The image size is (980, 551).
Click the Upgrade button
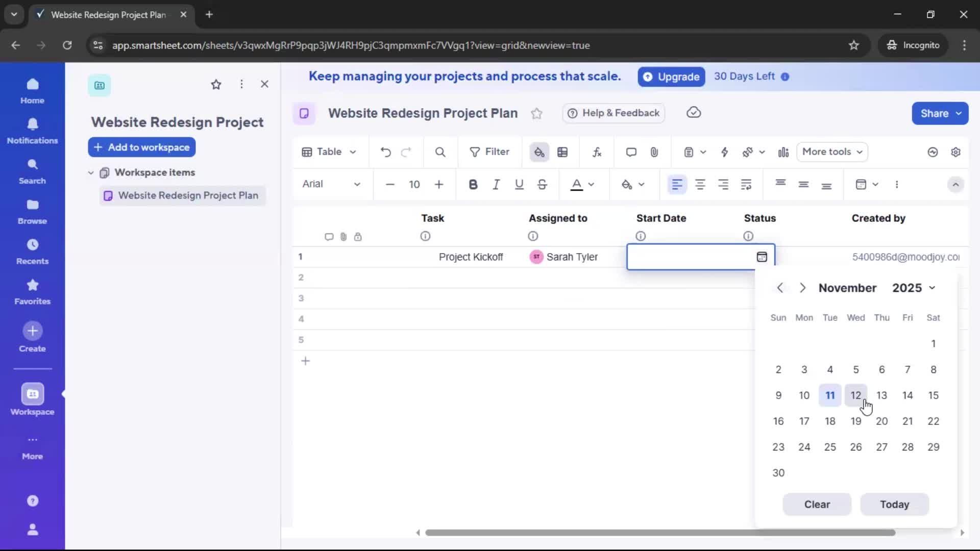[x=671, y=77]
